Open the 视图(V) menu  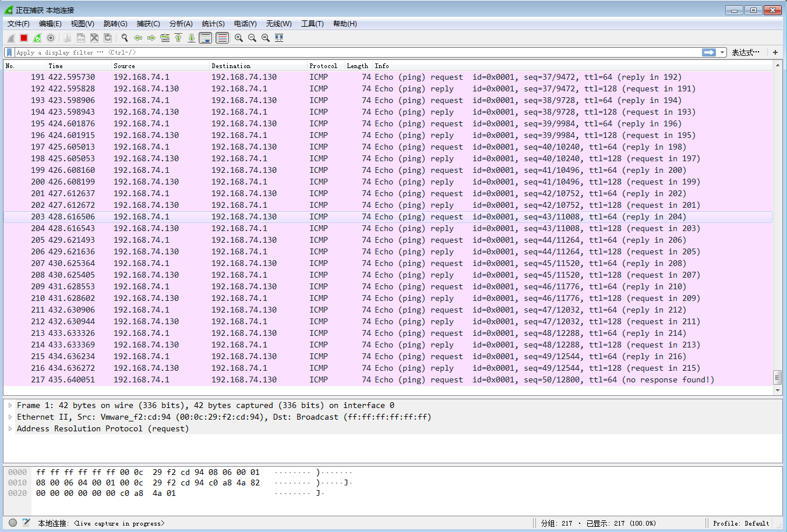[82, 24]
